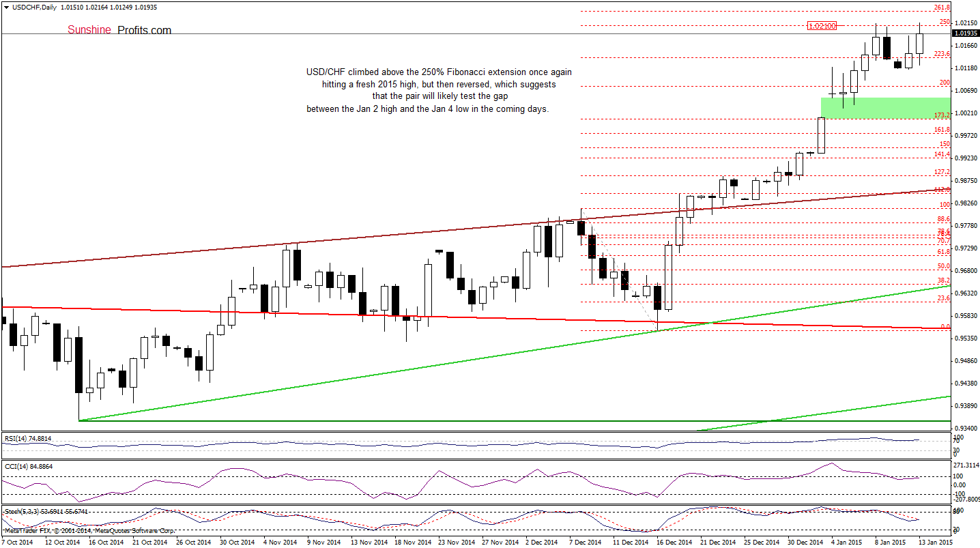980x548 pixels.
Task: Click the RSI(14) 74.8814 indicator label
Action: click(28, 439)
